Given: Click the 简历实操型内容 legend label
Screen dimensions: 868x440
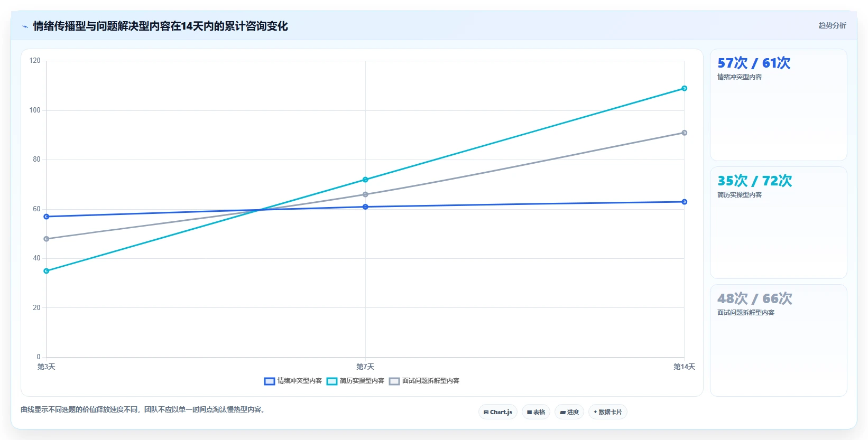Looking at the screenshot, I should click(362, 381).
